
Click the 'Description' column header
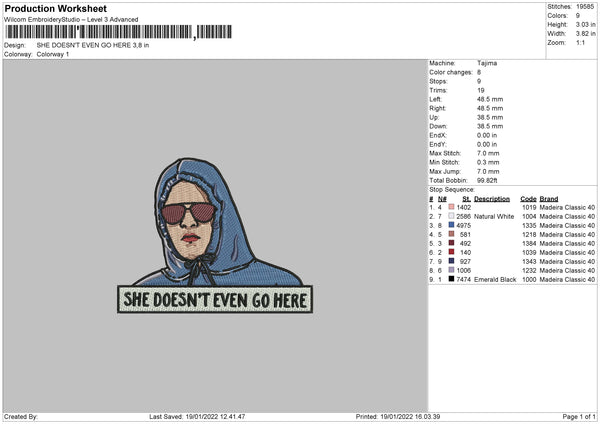pyautogui.click(x=492, y=199)
